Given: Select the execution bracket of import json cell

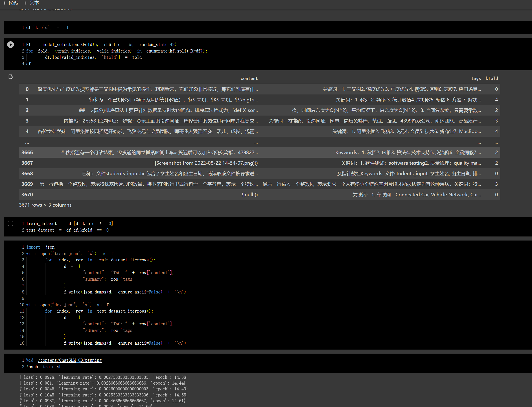Looking at the screenshot, I should point(10,247).
